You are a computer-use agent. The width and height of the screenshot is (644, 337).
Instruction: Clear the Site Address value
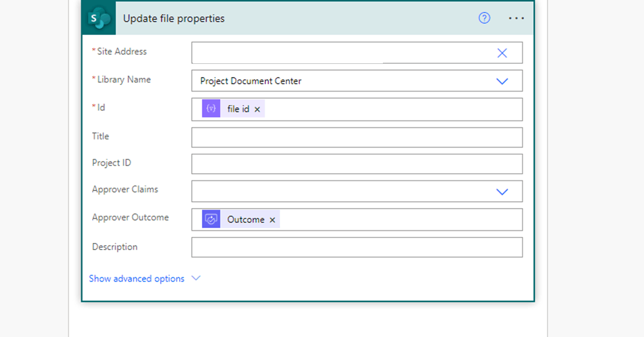tap(502, 53)
